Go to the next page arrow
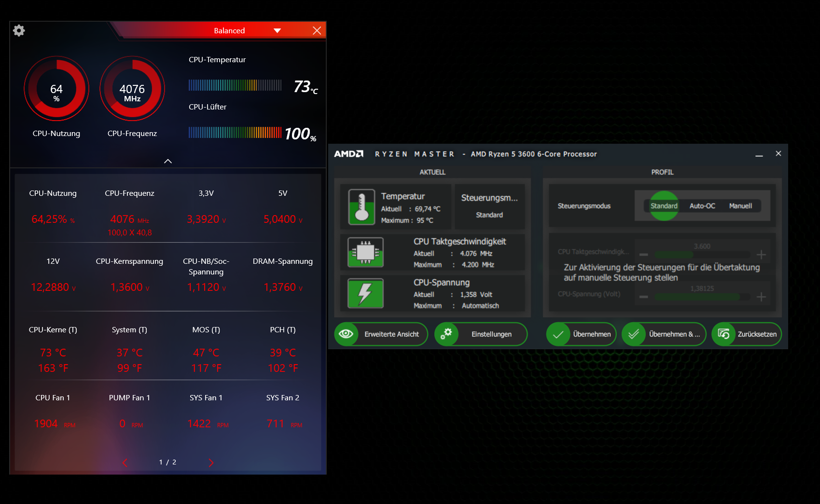The image size is (820, 504). point(211,463)
